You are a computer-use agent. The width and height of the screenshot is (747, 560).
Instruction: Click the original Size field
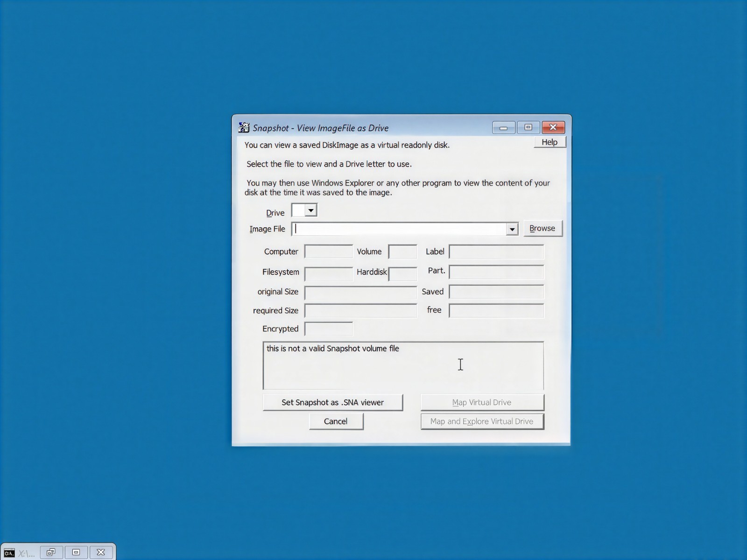pos(360,293)
